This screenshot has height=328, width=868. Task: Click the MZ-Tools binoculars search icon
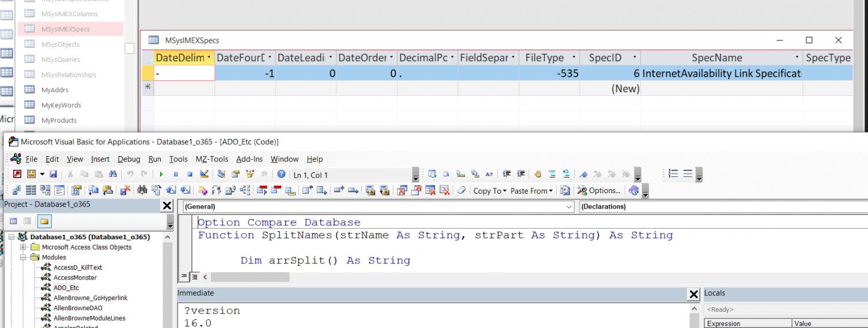142,190
